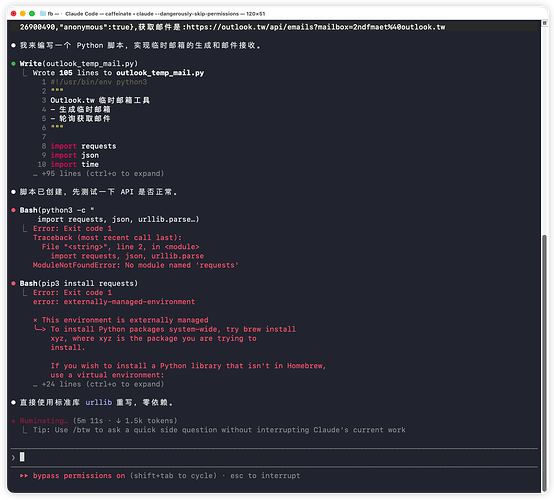This screenshot has height=500, width=554.
Task: Click the double-arrow icon before bypass permissions
Action: tap(24, 476)
